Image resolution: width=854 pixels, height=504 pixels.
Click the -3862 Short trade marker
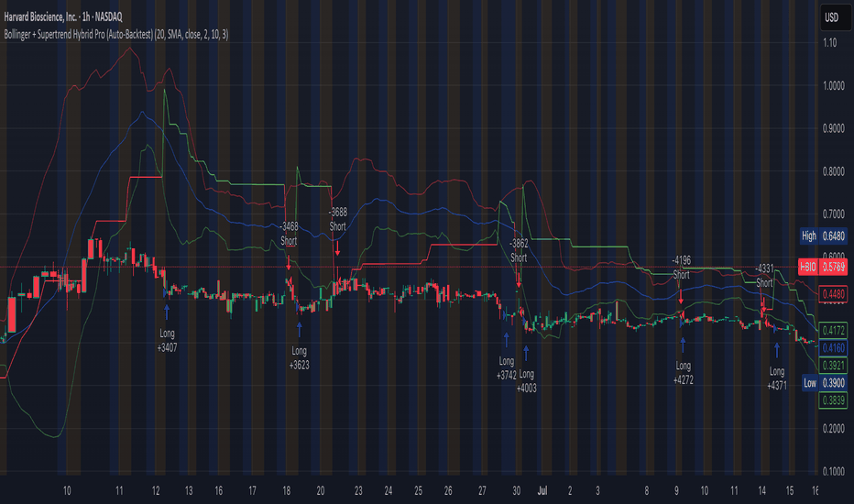click(x=519, y=251)
